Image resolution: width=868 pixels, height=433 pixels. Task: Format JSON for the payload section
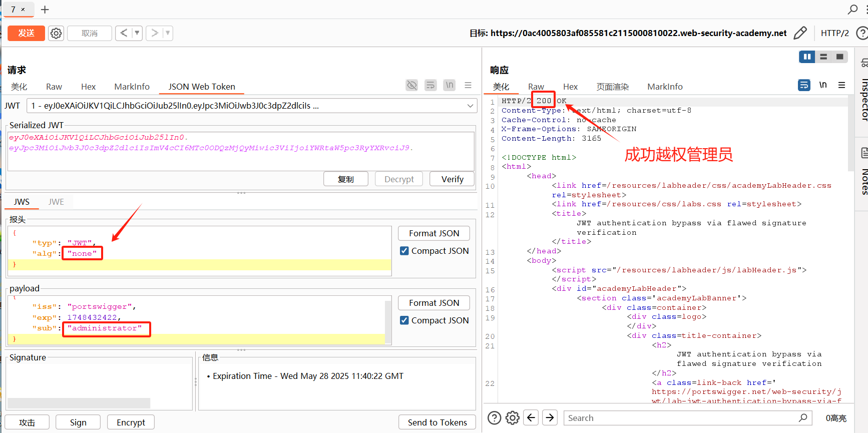(434, 303)
